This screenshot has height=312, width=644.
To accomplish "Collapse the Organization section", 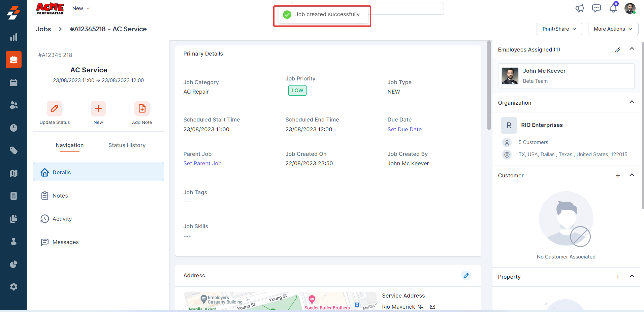I will pyautogui.click(x=632, y=102).
